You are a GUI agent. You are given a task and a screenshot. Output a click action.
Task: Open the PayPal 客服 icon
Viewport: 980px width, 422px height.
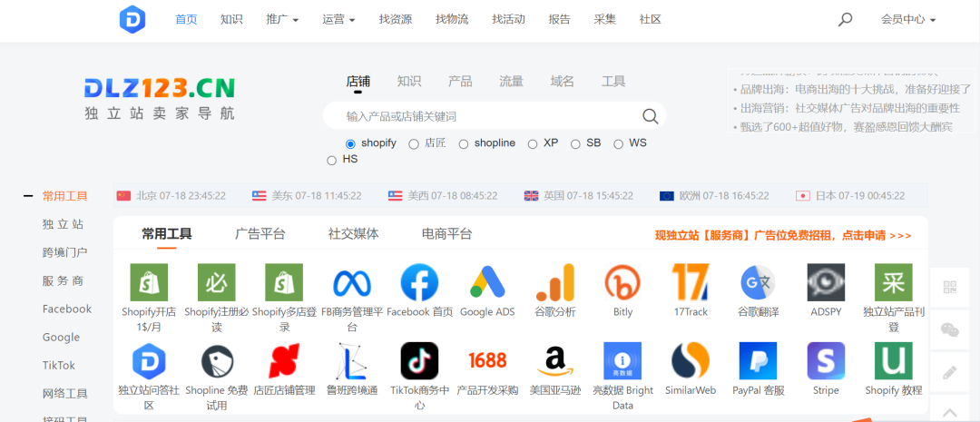point(758,360)
